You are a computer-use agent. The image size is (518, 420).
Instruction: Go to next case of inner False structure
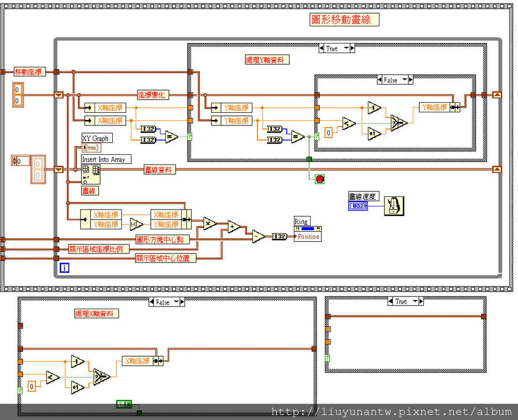[x=411, y=80]
